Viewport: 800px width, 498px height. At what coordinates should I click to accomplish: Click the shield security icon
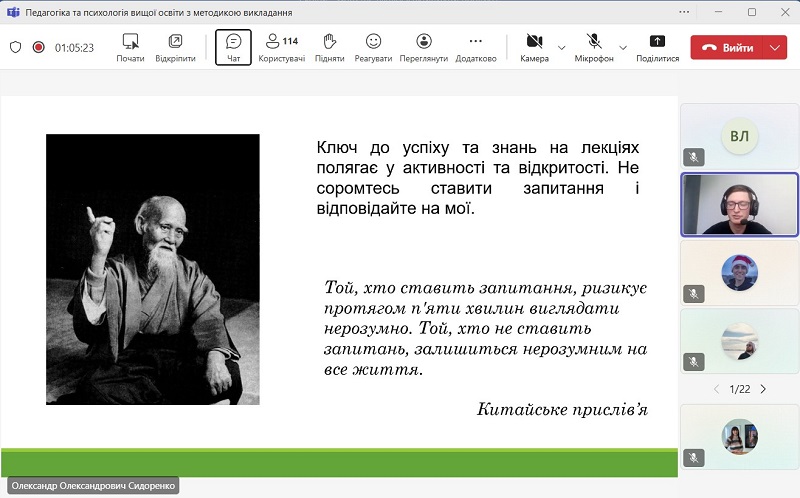click(15, 47)
